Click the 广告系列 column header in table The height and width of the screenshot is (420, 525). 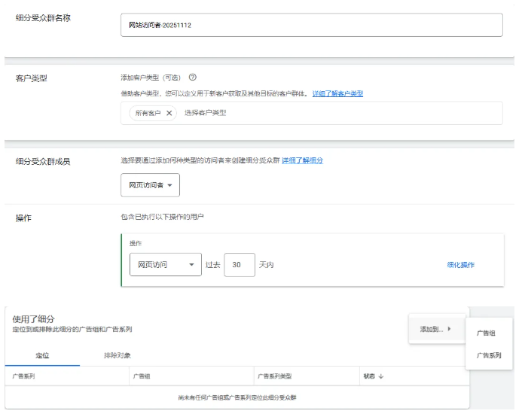point(24,376)
